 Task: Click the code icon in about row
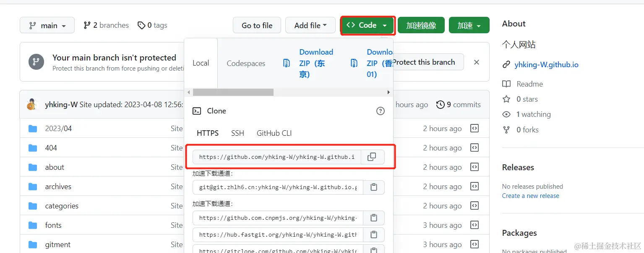pos(475,167)
